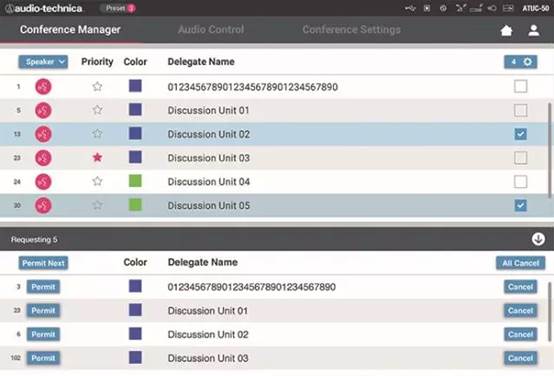Switch to Audio Control tab
554x376 pixels.
point(211,29)
